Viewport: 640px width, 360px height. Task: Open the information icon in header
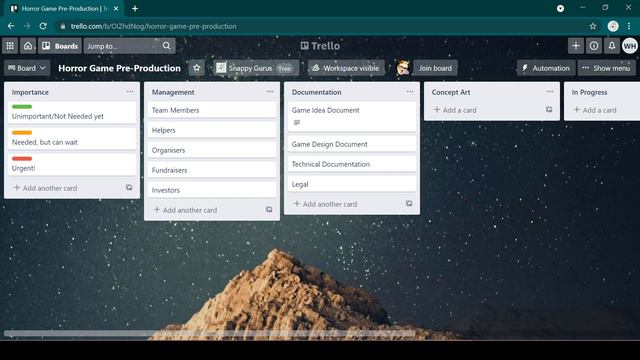[x=593, y=46]
